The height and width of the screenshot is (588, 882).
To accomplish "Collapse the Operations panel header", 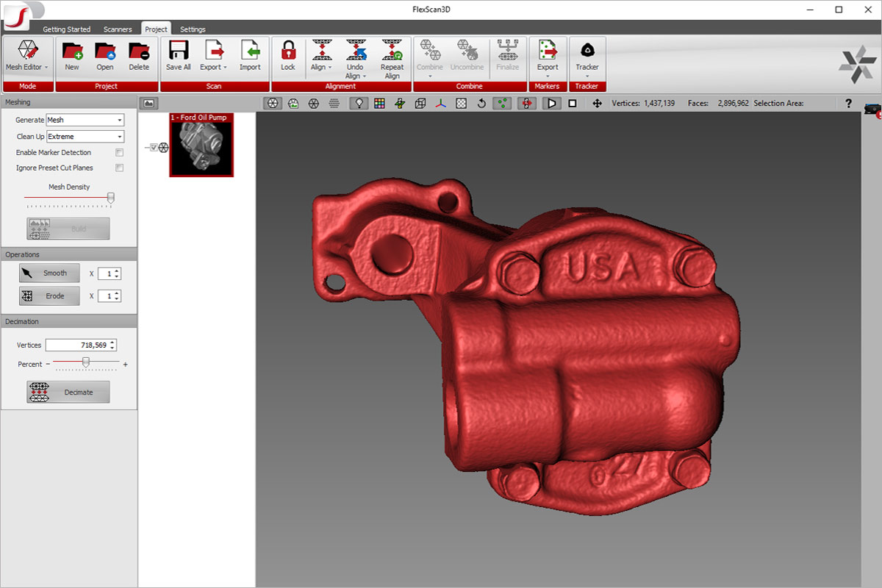I will tap(68, 254).
